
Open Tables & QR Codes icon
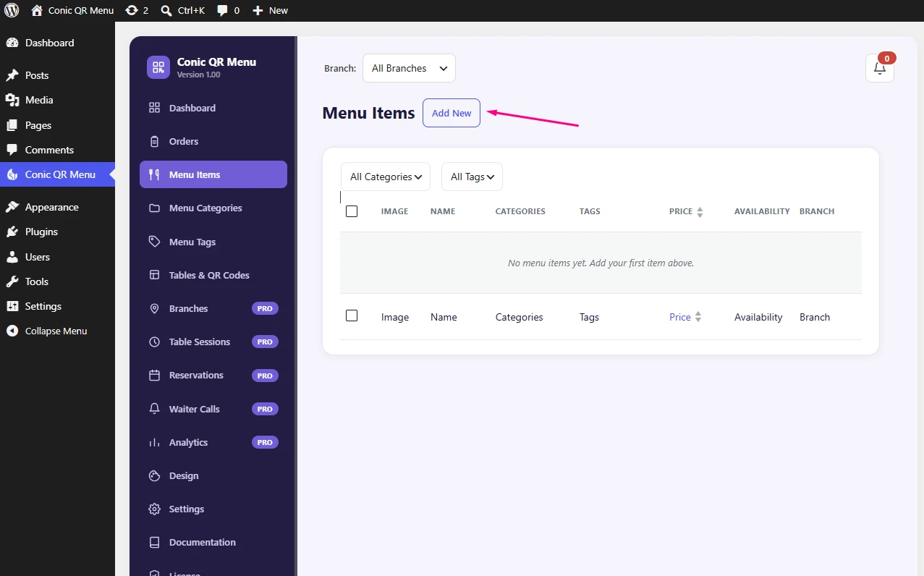[154, 275]
